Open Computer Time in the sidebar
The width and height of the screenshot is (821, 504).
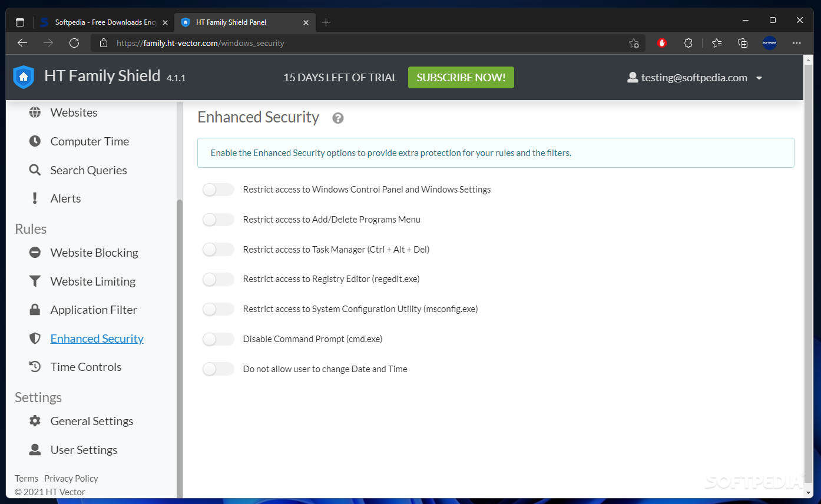[90, 141]
